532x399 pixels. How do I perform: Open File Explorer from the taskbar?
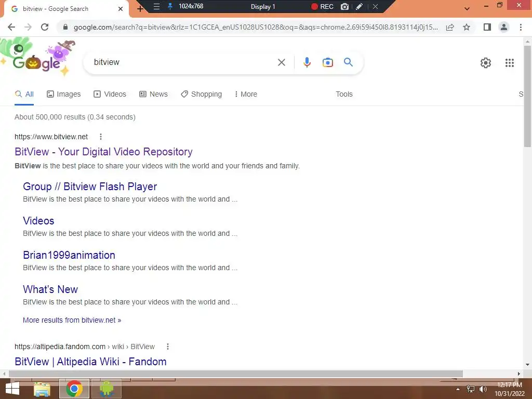[42, 389]
